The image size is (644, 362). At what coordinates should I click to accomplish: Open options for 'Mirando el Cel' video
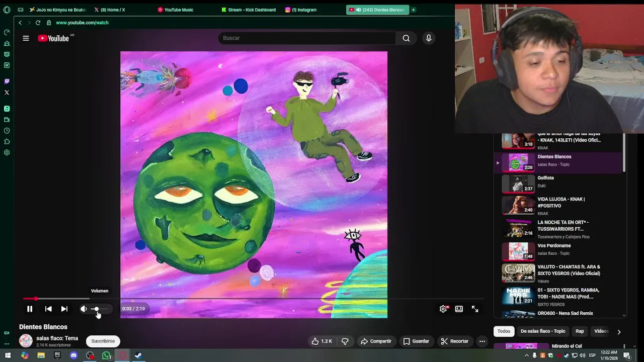pos(624,346)
